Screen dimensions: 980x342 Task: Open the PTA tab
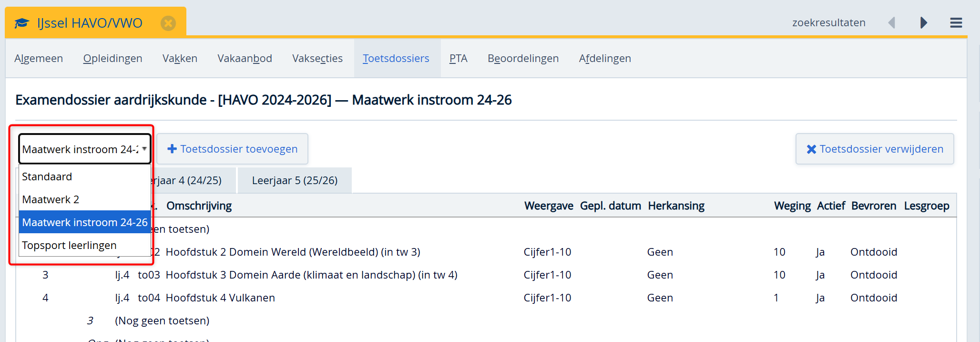(458, 58)
